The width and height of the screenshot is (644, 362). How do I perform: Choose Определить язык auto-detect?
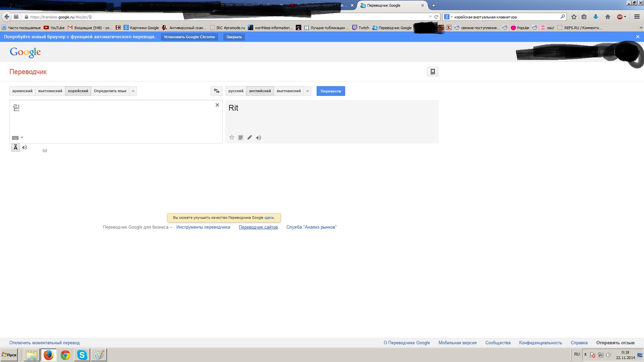[x=110, y=91]
